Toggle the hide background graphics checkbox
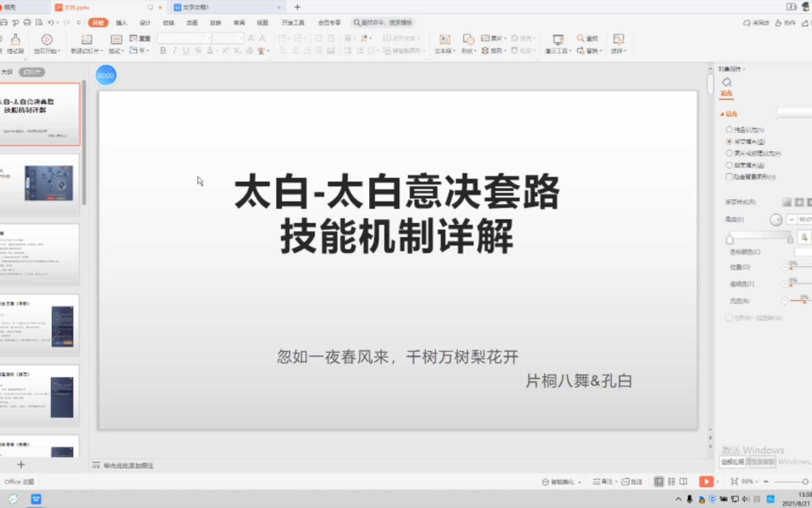The image size is (812, 508). (729, 177)
